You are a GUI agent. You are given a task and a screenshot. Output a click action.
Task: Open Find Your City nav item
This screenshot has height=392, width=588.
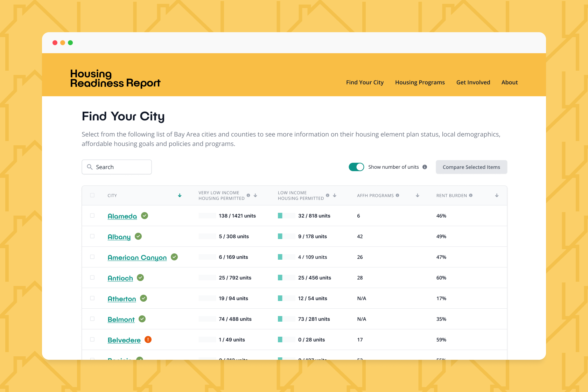point(365,82)
